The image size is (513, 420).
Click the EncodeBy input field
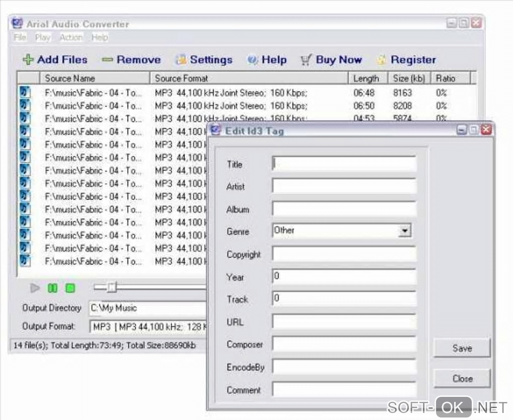click(x=344, y=366)
